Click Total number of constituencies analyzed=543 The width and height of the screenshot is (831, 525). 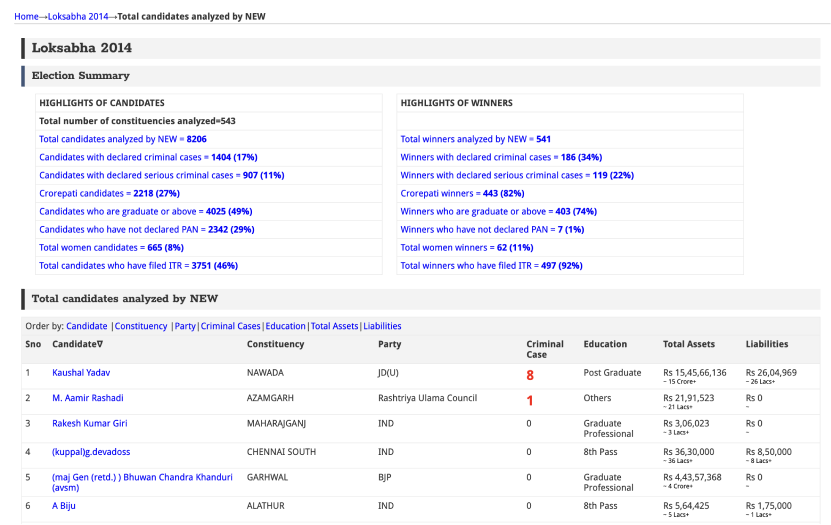(x=137, y=121)
